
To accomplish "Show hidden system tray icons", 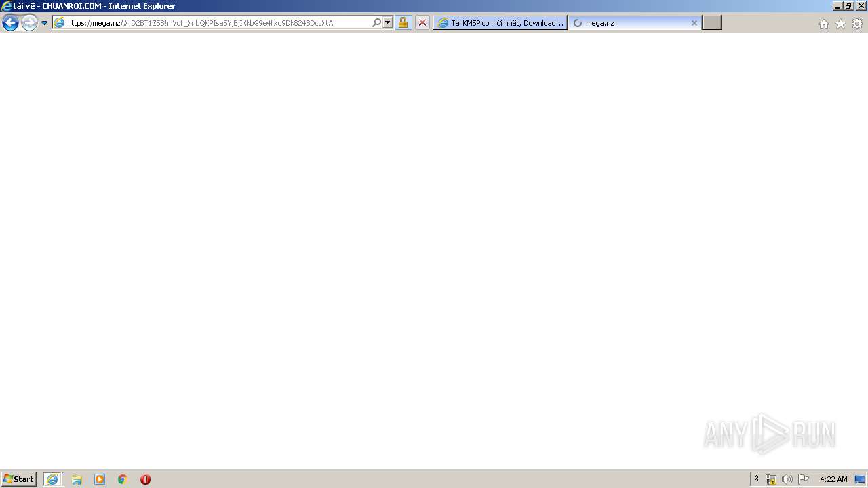I will click(757, 479).
